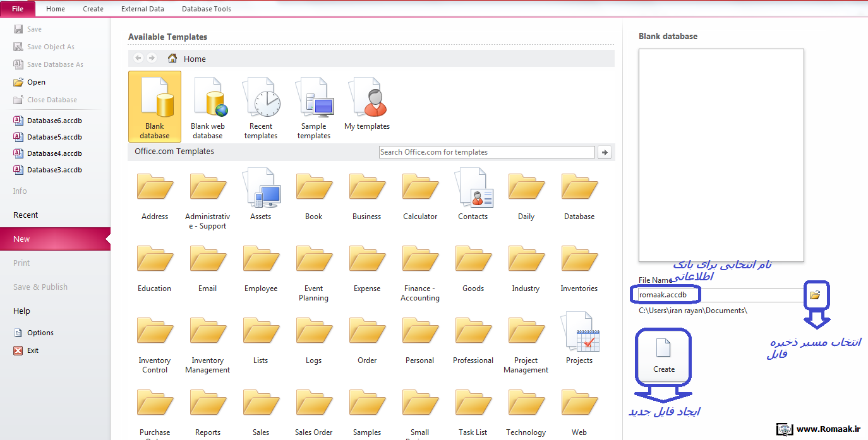The image size is (868, 440).
Task: Open Access Options
Action: point(34,333)
